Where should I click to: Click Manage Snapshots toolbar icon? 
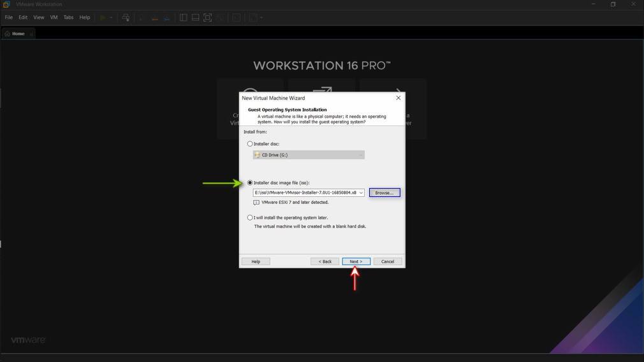point(166,18)
